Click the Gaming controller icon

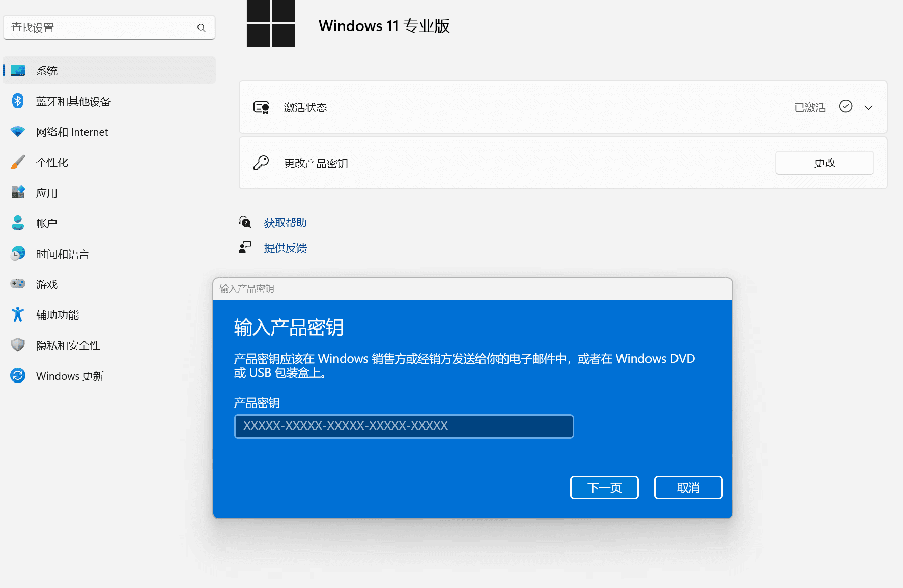click(18, 284)
